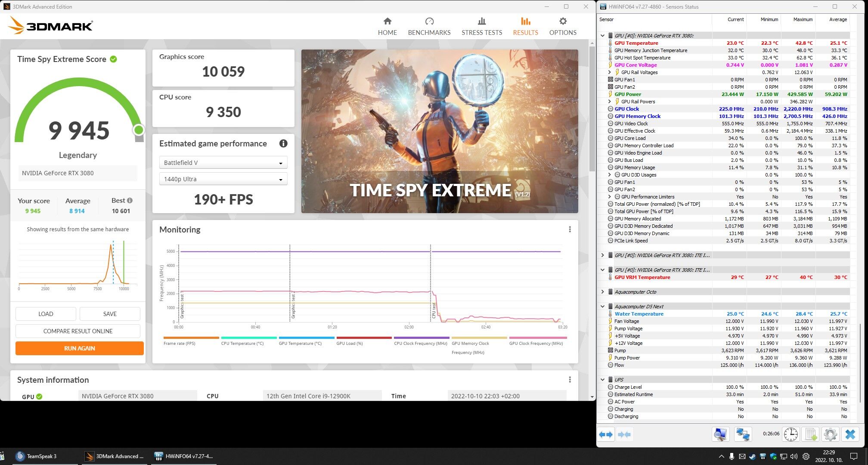Collapse Aquacomputer D5 Next group
Screen dimensions: 868x465
tap(602, 307)
